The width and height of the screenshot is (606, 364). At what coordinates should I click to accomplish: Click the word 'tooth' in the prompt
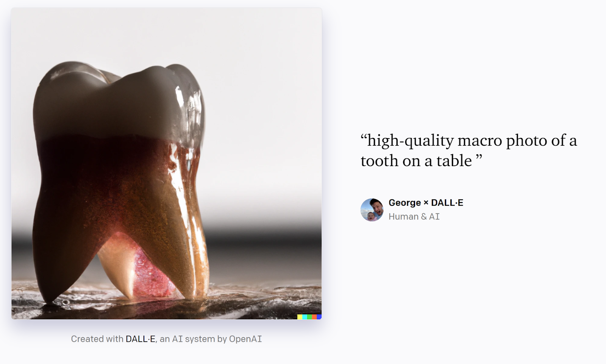click(380, 161)
